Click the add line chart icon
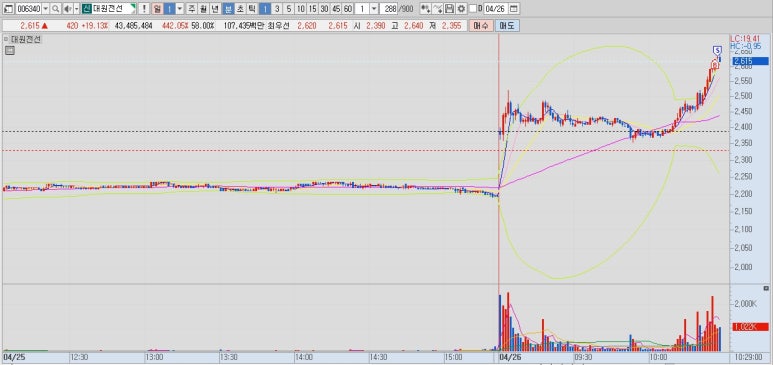Viewport: 773px width, 365px height. tap(438, 9)
